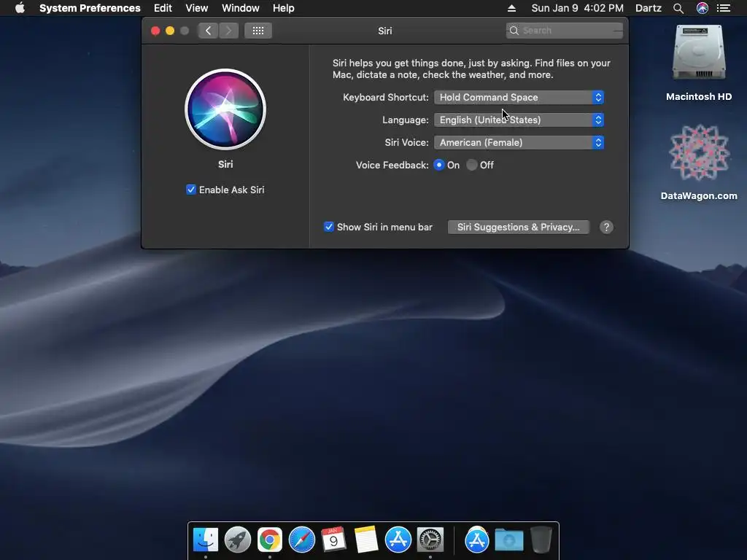The height and width of the screenshot is (560, 747).
Task: Select Voice Feedback On
Action: coord(439,165)
